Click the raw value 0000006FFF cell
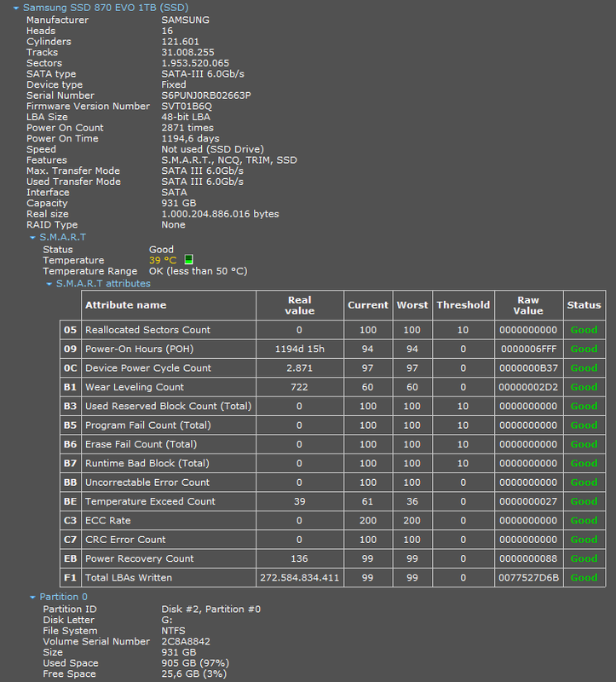616x682 pixels. 528,349
